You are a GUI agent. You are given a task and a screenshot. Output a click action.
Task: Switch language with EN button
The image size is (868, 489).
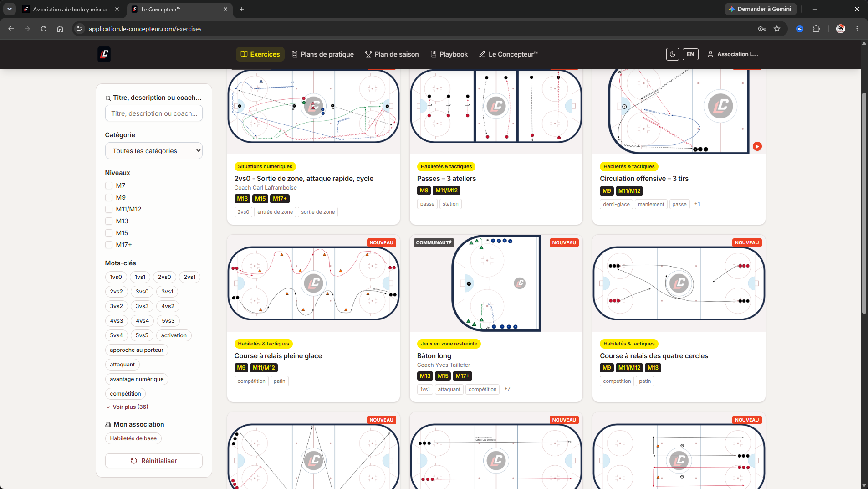[x=690, y=54]
